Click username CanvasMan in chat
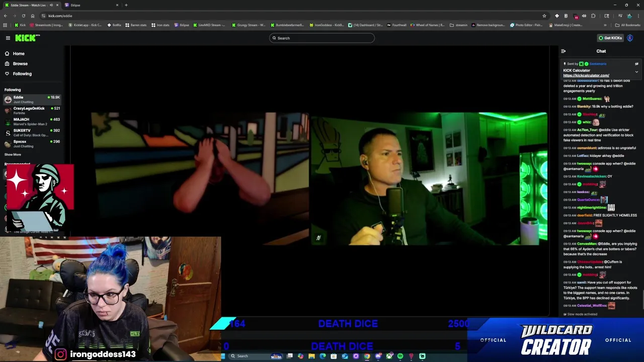The image size is (644, 362). click(586, 244)
